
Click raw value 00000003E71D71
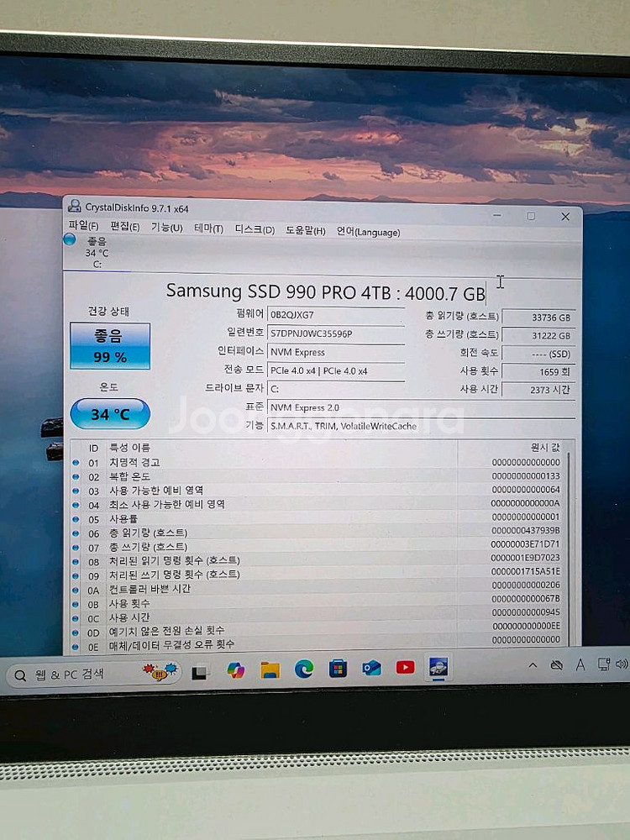[526, 543]
